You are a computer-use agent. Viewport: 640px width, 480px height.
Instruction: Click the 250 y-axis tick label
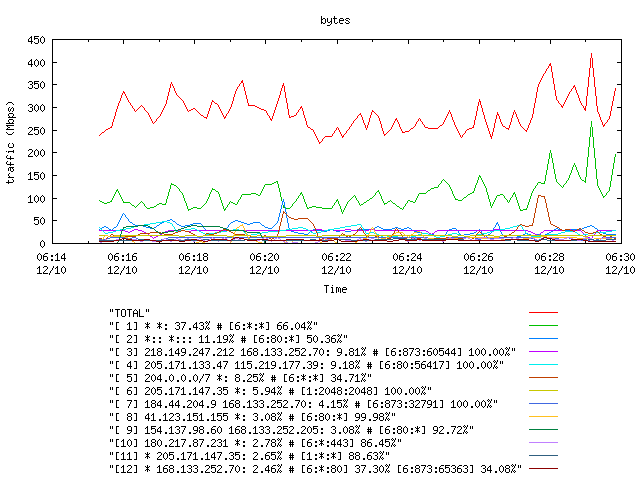(36, 131)
